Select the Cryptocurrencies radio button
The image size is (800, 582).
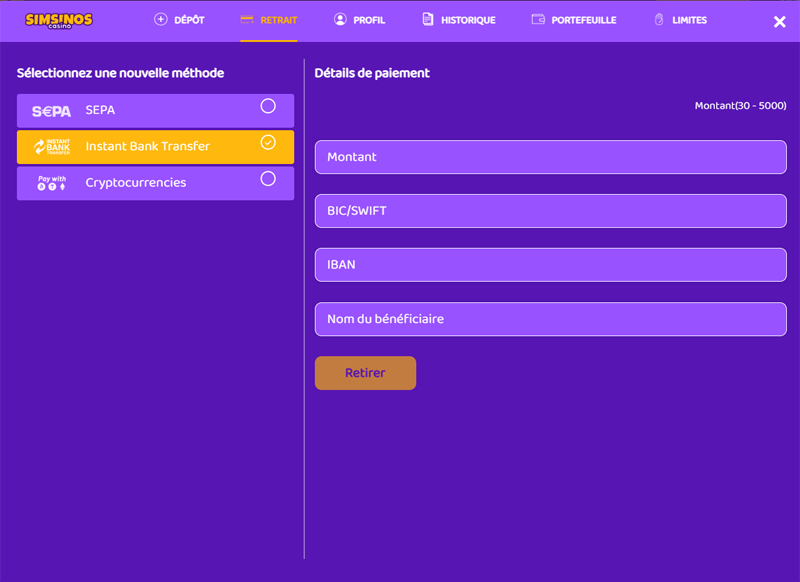pos(268,179)
